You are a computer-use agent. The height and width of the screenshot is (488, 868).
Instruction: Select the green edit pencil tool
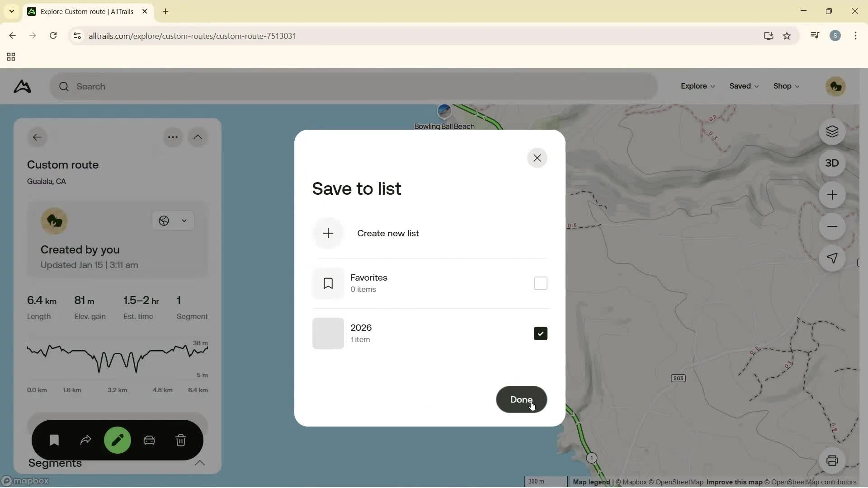click(x=117, y=440)
